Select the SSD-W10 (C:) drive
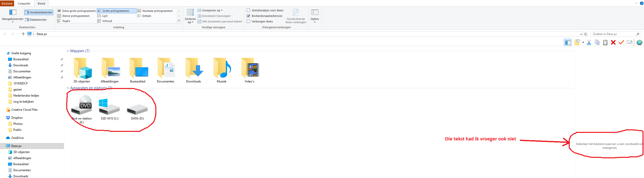 pos(110,109)
